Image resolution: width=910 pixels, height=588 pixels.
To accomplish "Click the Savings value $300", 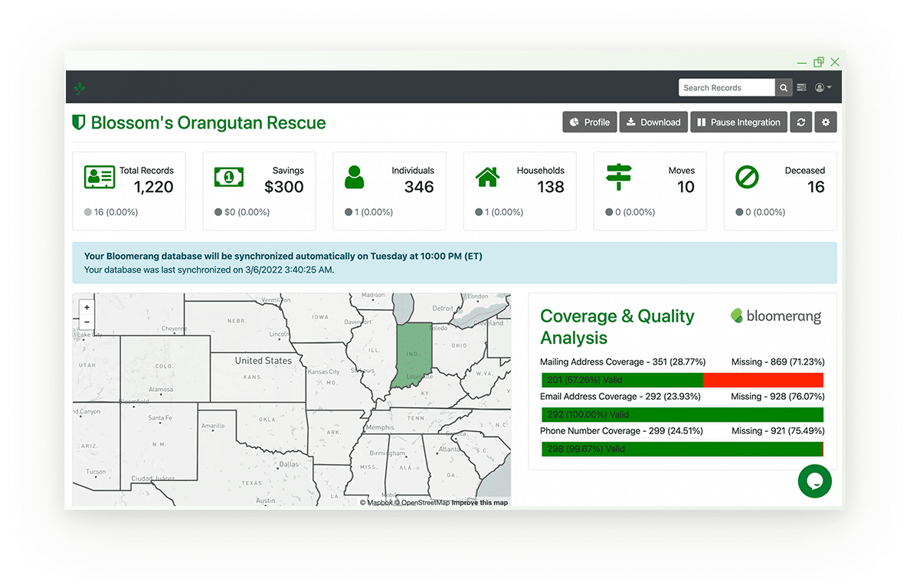I will tap(283, 187).
